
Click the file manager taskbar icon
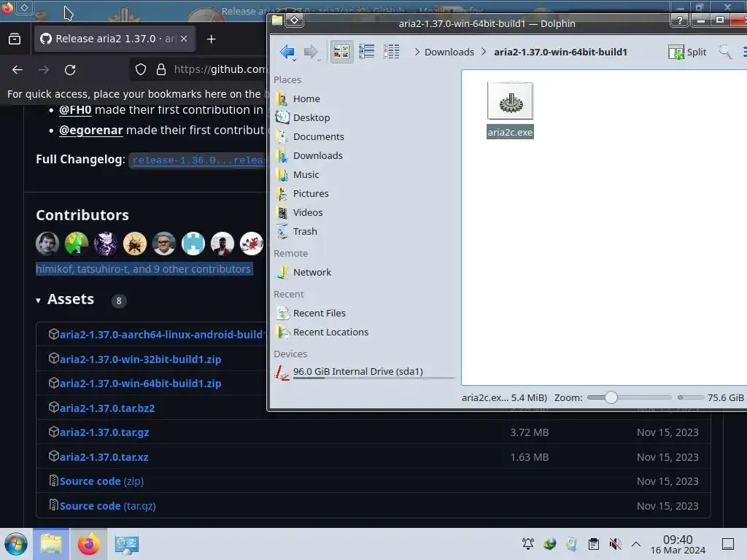51,544
